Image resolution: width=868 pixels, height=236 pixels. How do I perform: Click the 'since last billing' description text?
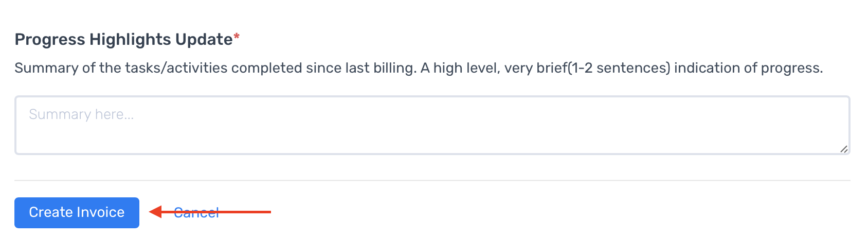click(360, 68)
